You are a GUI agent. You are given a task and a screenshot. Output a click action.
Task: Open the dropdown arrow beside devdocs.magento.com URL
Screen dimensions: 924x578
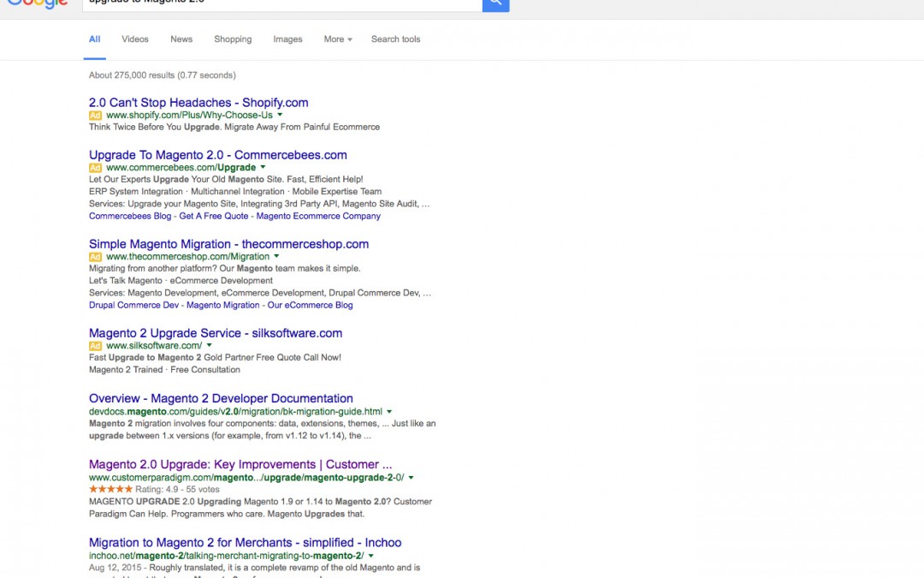click(x=390, y=410)
